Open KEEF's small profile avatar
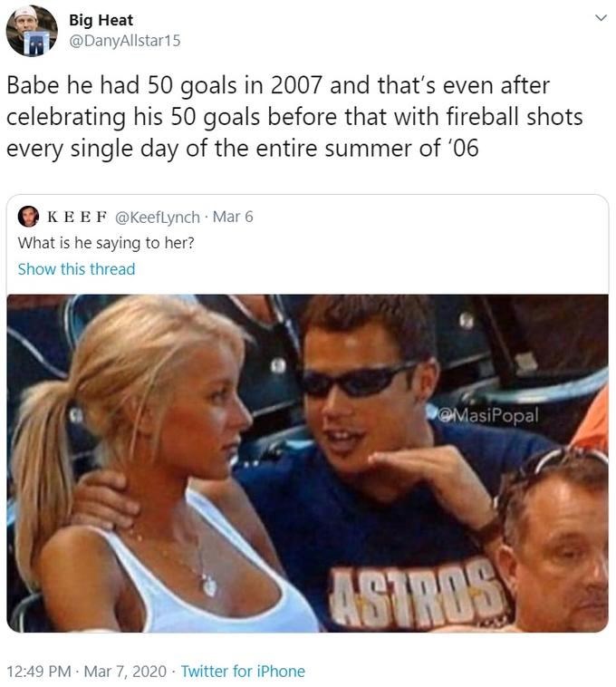This screenshot has width=616, height=687. 28,217
